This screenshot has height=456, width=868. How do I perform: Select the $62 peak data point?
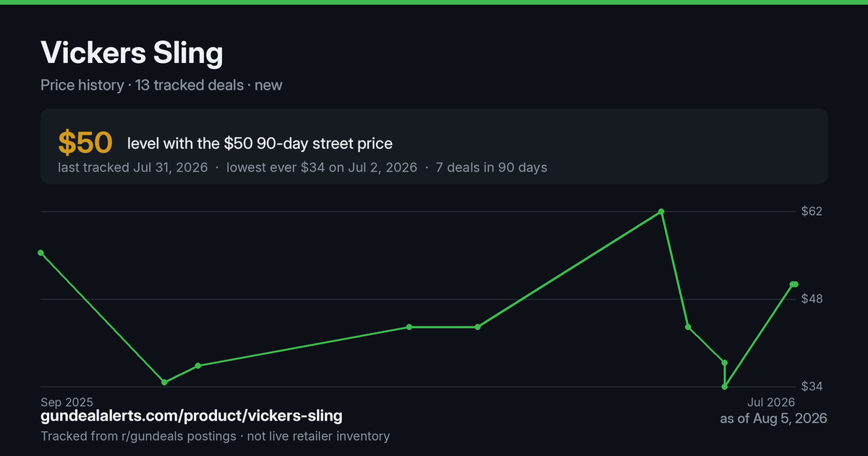coord(661,211)
